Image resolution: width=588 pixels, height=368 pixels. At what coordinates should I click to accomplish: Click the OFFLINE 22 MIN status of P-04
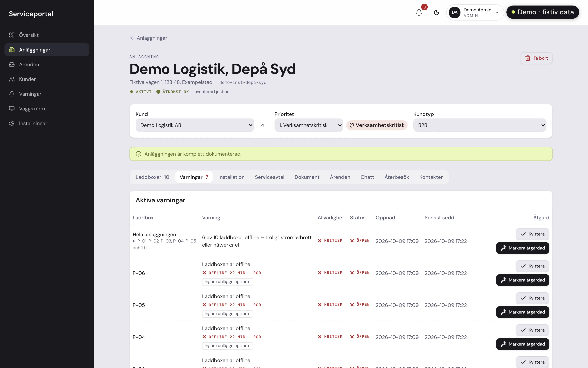click(232, 337)
